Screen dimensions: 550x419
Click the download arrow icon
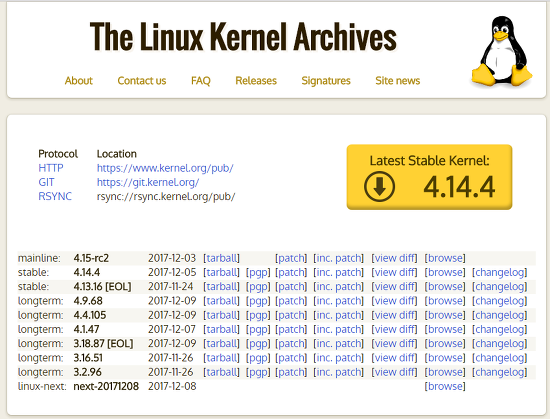tap(379, 187)
